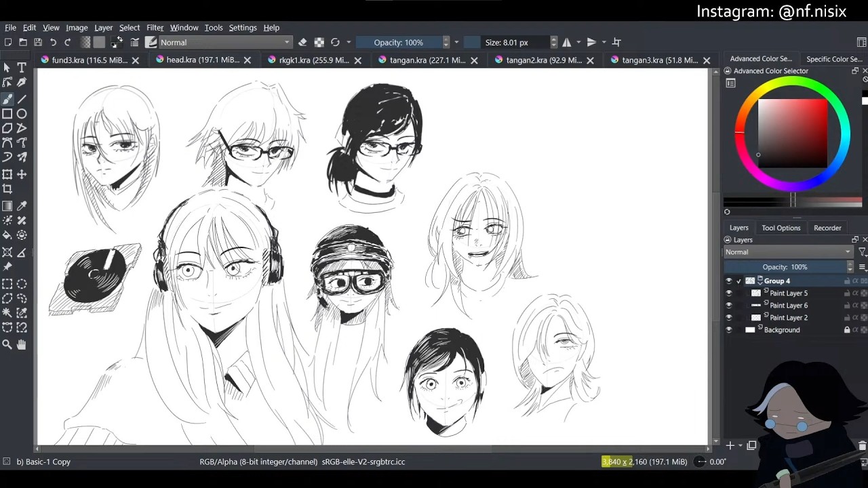Select the Contiguous Selection magic wand tool
This screenshot has height=488, width=868.
[7, 312]
